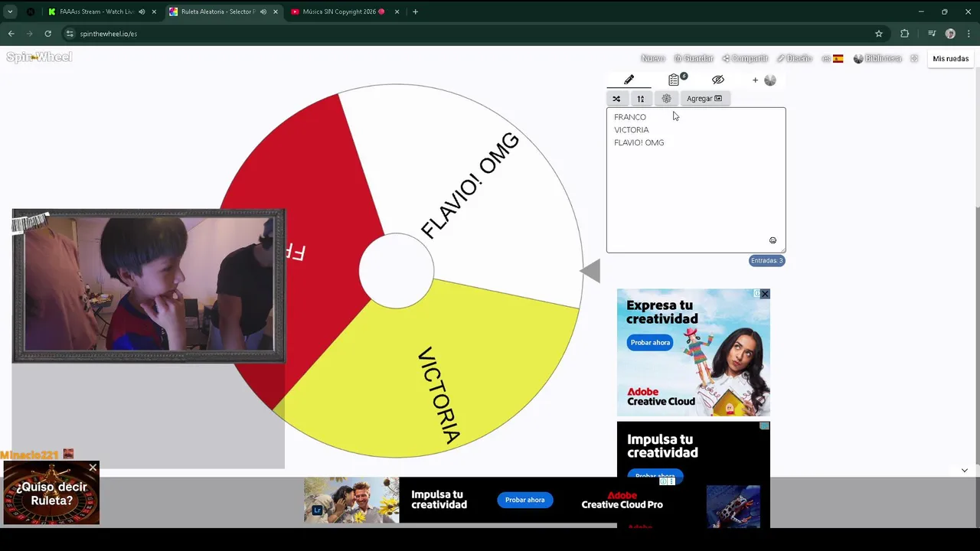Image resolution: width=980 pixels, height=551 pixels.
Task: Open the results clipboard tab
Action: [x=674, y=80]
